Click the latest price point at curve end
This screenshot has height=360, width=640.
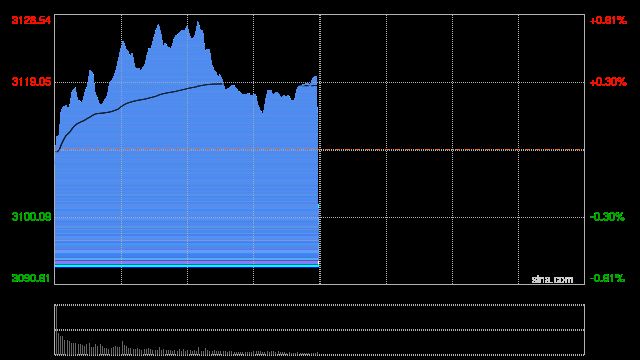click(318, 107)
